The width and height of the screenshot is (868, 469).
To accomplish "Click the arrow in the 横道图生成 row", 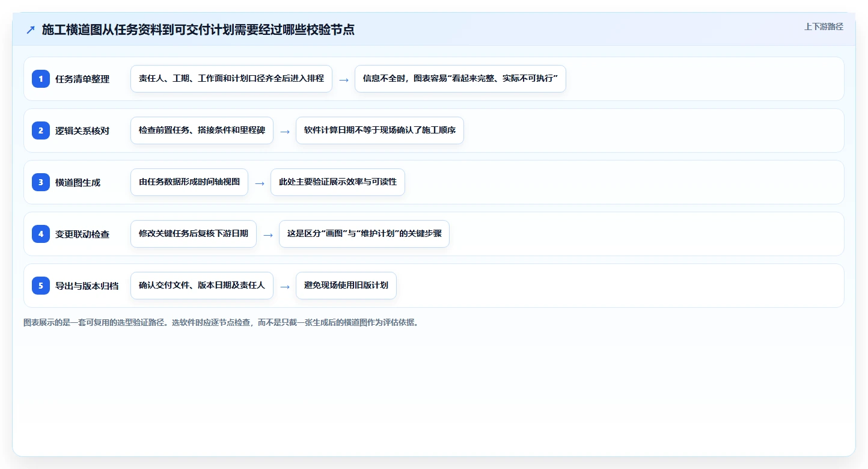I will click(x=260, y=183).
